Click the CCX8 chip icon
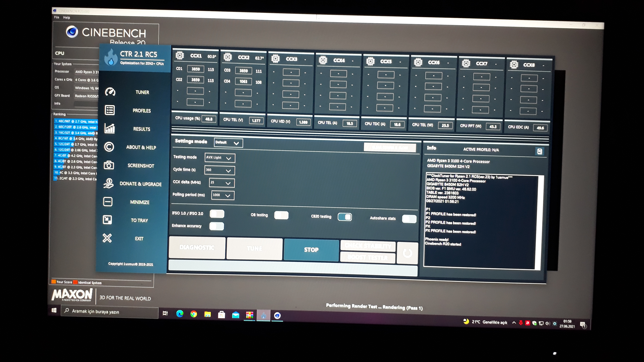The width and height of the screenshot is (644, 362). point(514,65)
